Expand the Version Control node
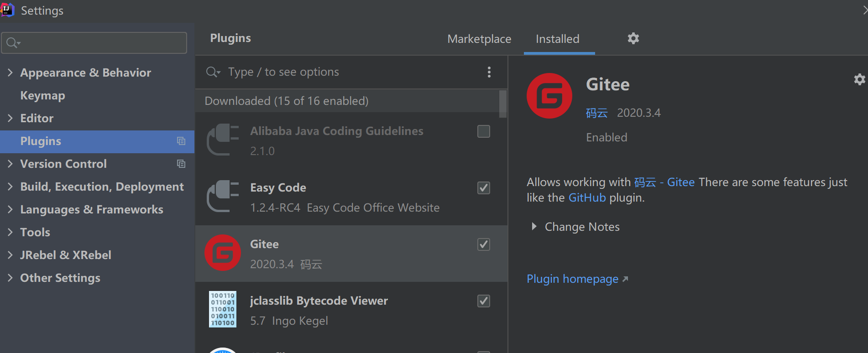The width and height of the screenshot is (868, 353). (10, 164)
